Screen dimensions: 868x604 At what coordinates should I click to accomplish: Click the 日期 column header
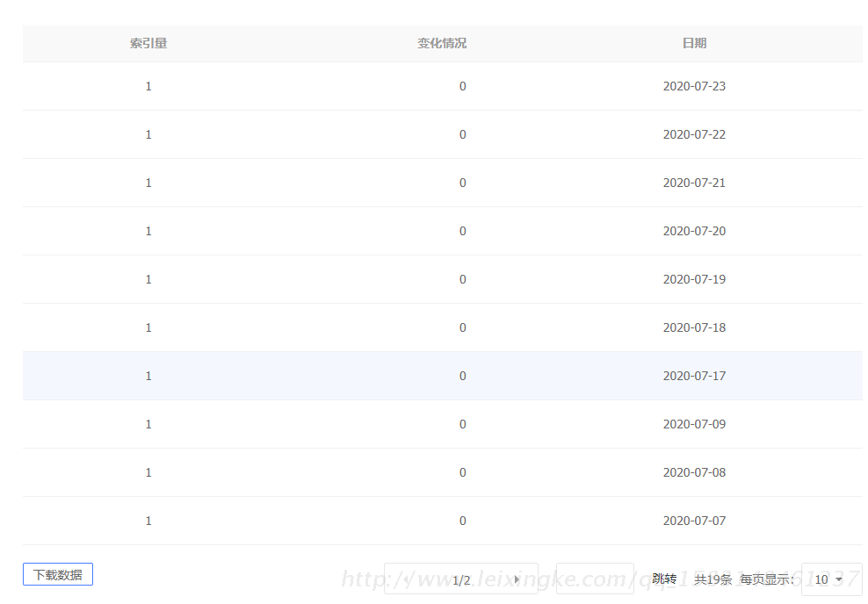[694, 43]
